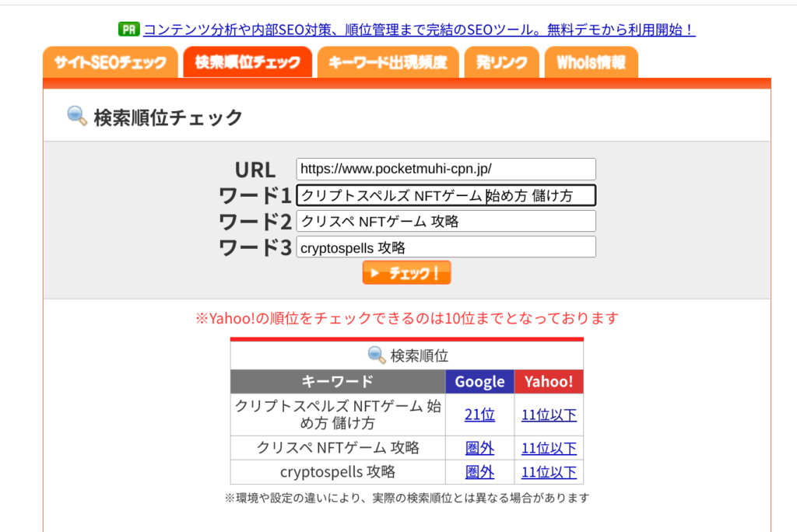Click the ワード2 field label

click(x=255, y=222)
